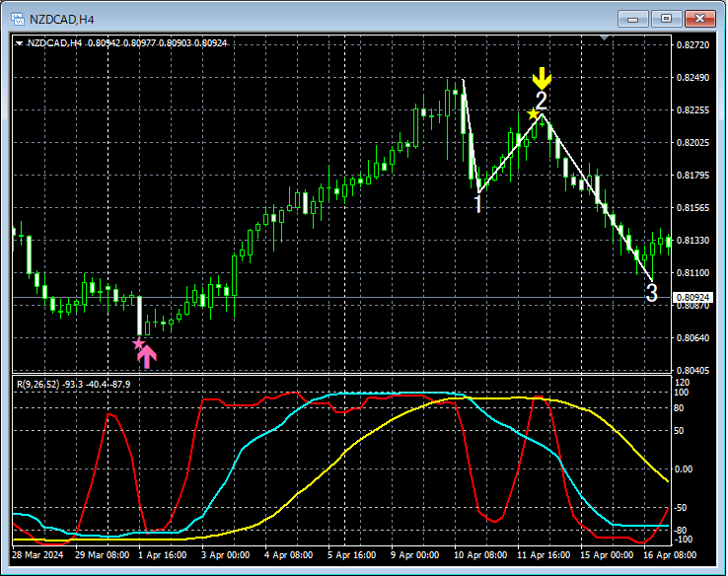The width and height of the screenshot is (728, 576).
Task: Click price axis value 0.81330
Action: pyautogui.click(x=692, y=240)
